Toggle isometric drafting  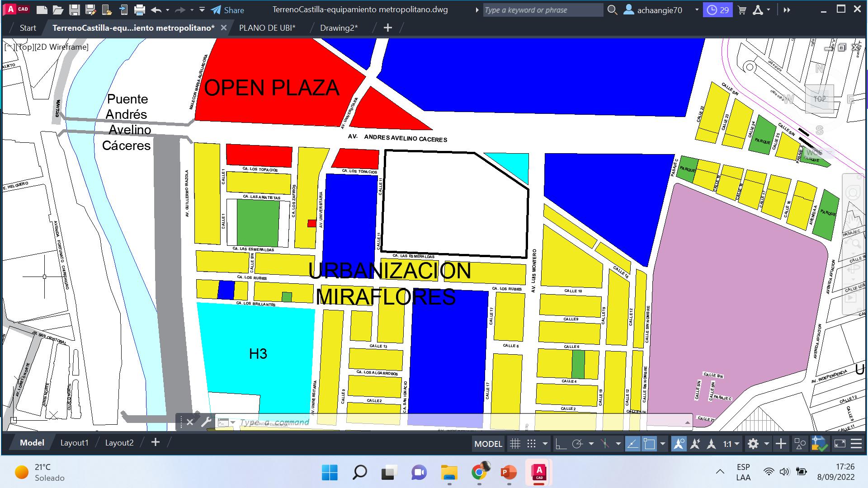(x=605, y=444)
